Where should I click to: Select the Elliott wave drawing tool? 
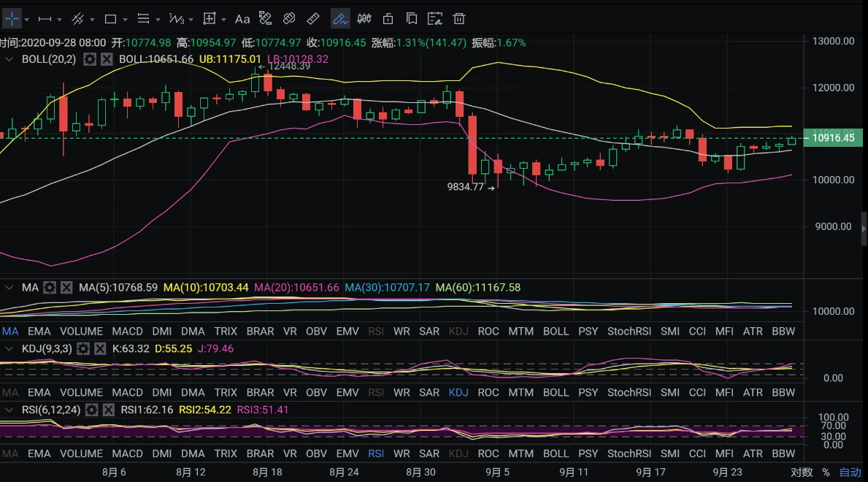(x=176, y=19)
